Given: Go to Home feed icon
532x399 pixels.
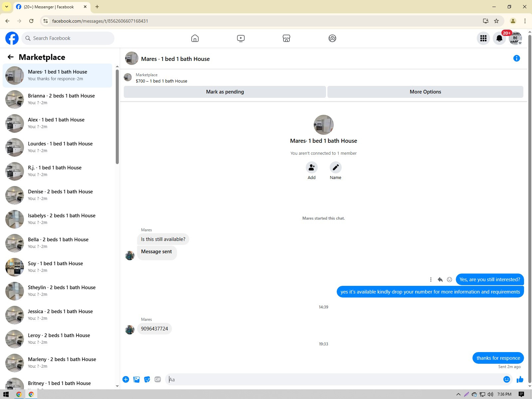Looking at the screenshot, I should pos(195,38).
